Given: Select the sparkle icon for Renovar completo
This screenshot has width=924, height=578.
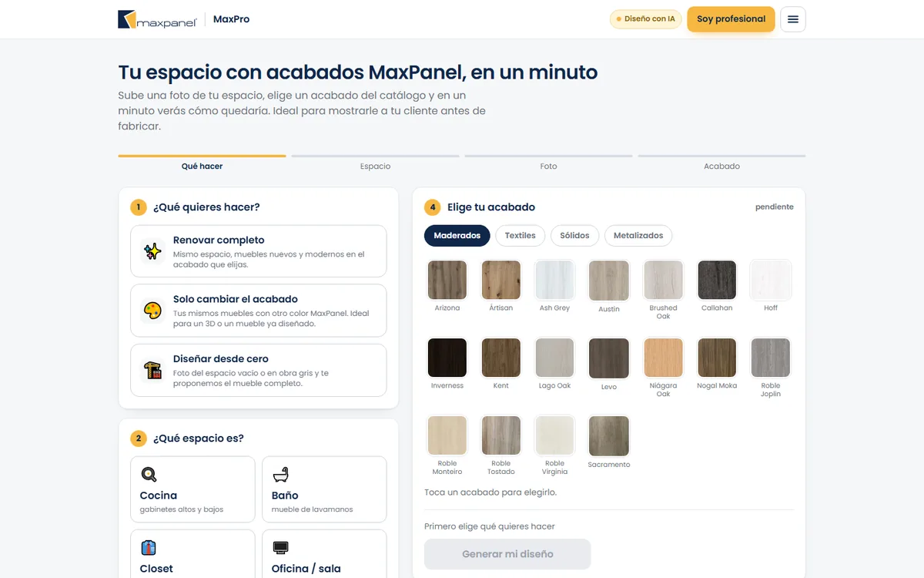Looking at the screenshot, I should pyautogui.click(x=152, y=251).
